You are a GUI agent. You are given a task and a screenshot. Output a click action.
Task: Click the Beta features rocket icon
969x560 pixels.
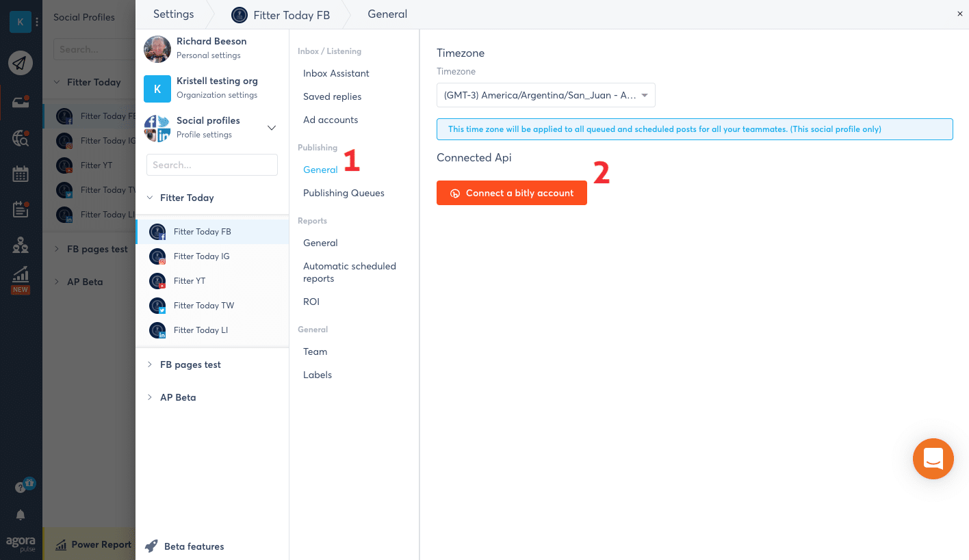(x=151, y=546)
